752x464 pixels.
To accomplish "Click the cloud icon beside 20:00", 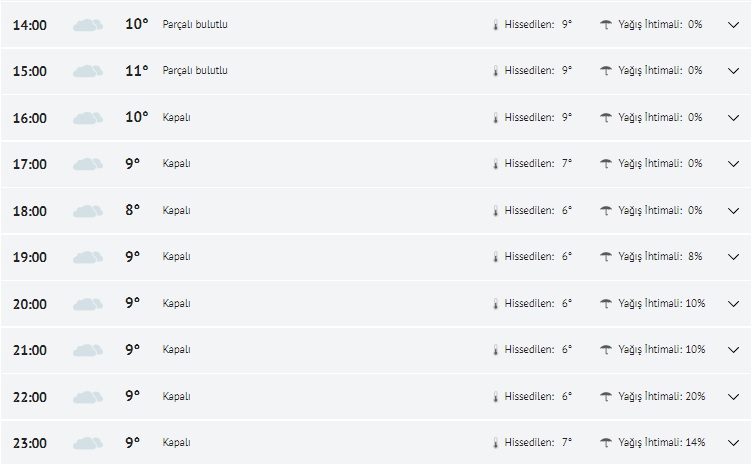I will pos(88,304).
